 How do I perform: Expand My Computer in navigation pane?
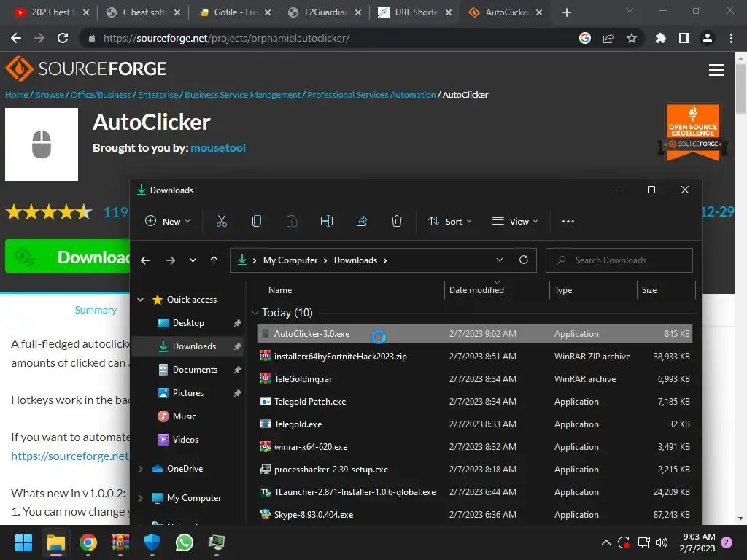[x=141, y=498]
